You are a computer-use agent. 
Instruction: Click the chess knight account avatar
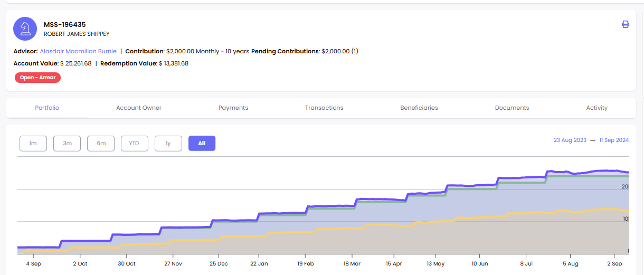[x=25, y=29]
